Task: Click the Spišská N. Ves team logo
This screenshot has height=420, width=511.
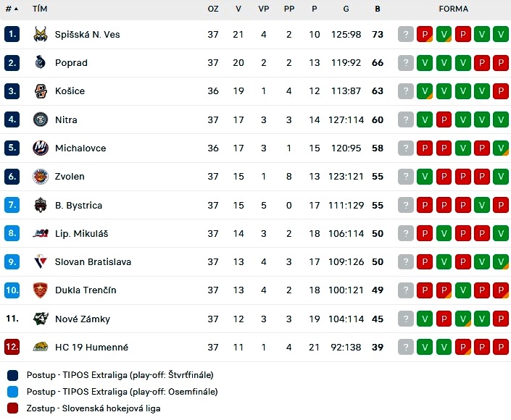Action: click(41, 34)
